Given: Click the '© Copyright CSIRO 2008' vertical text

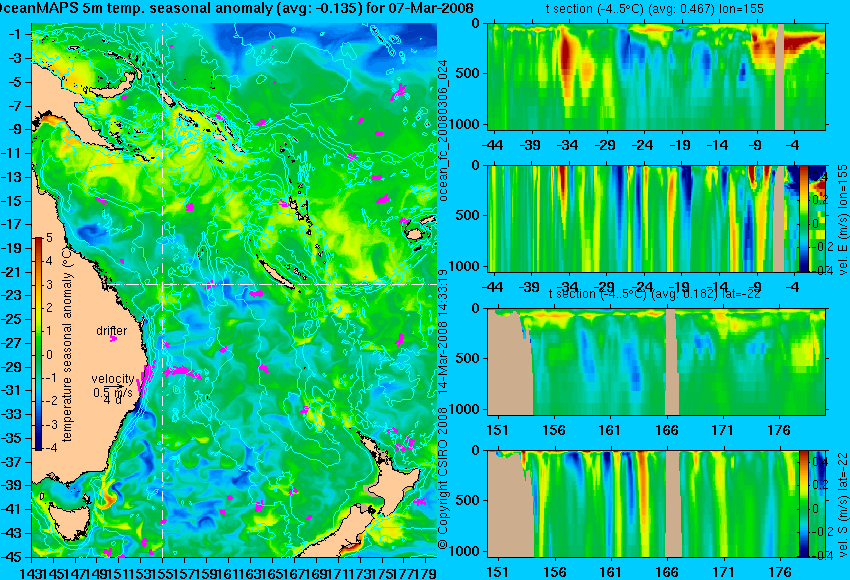Looking at the screenshot, I should 443,477.
